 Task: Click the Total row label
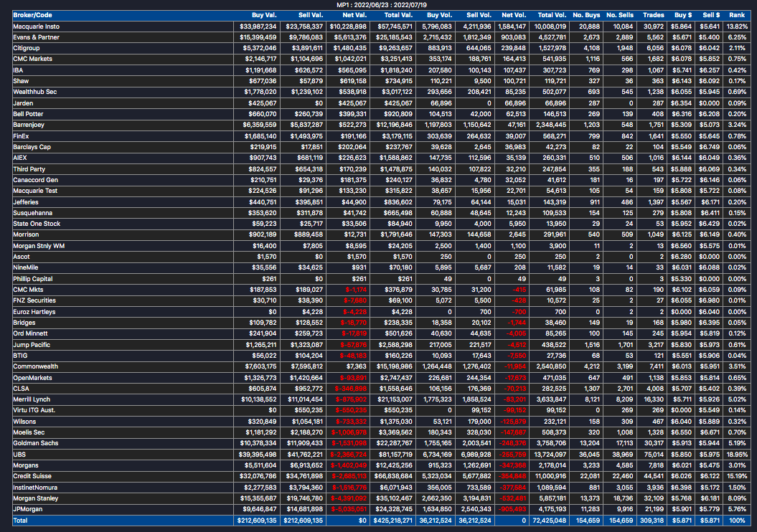pos(20,521)
